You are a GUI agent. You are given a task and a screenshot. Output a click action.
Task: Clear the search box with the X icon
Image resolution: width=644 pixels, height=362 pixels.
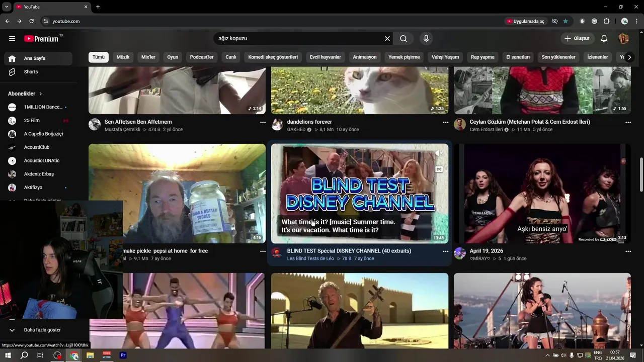(387, 39)
